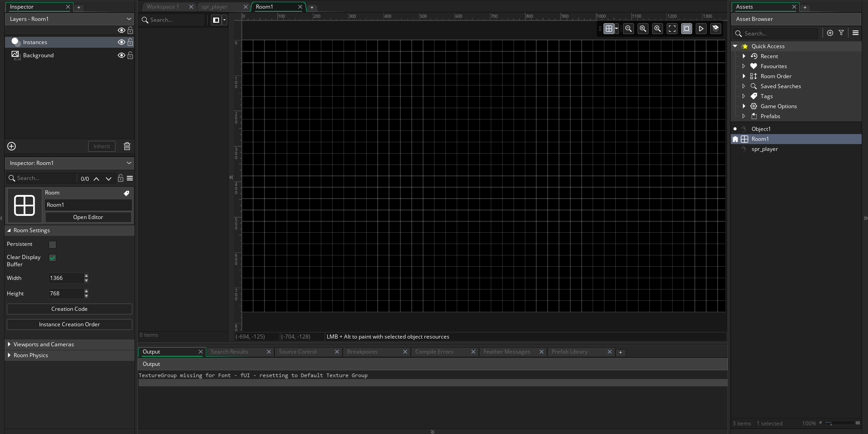Expand the Room Physics section
Screen dimensions: 868x434
click(9, 355)
